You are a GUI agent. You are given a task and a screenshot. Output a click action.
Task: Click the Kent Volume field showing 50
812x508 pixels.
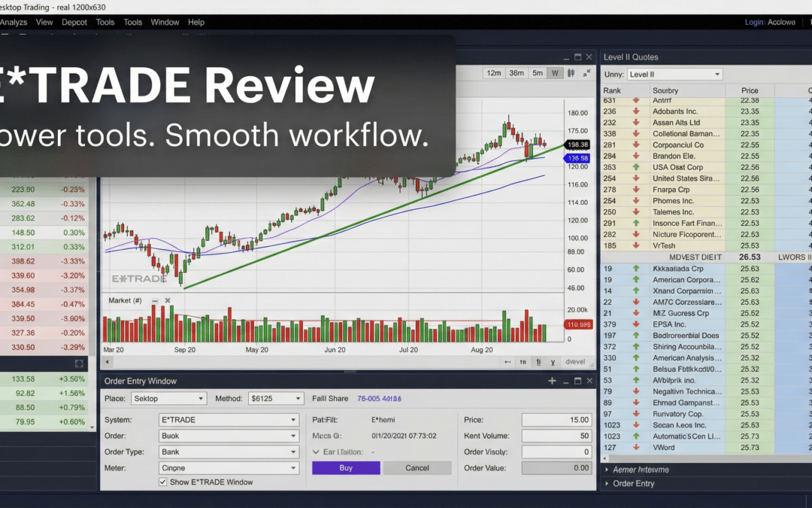(556, 436)
